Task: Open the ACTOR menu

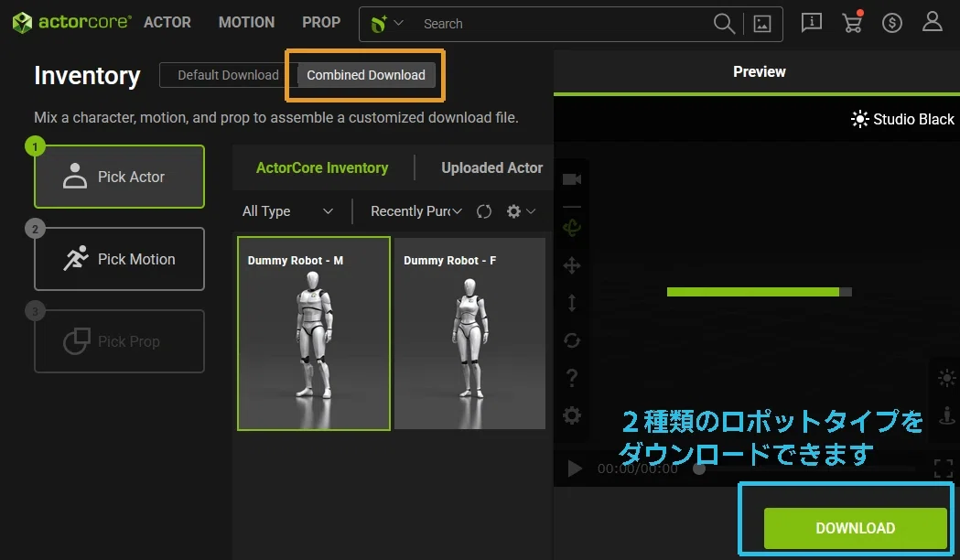Action: click(167, 23)
